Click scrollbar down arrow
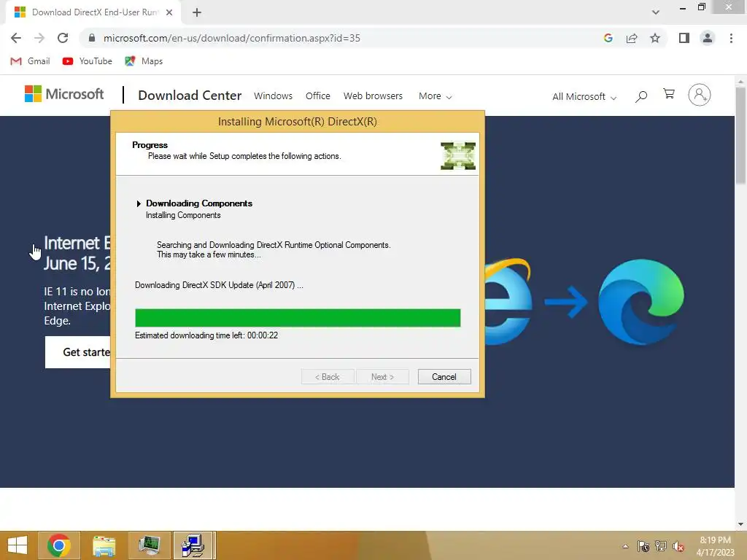Screen dimensions: 747x560 pyautogui.click(x=740, y=524)
